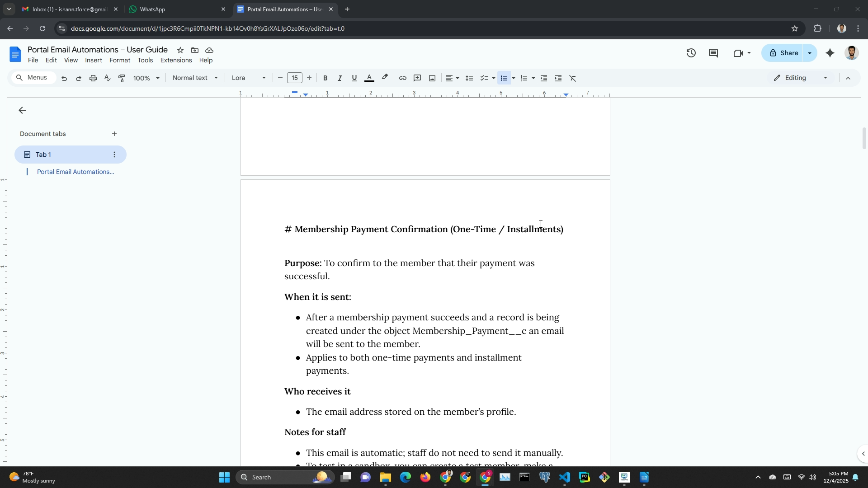Viewport: 868px width, 488px height.
Task: Toggle Italic formatting
Action: (340, 78)
